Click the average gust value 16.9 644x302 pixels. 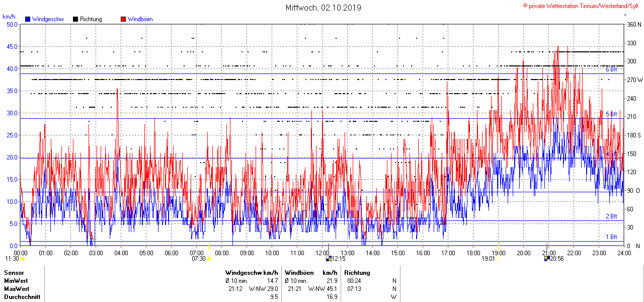(332, 297)
